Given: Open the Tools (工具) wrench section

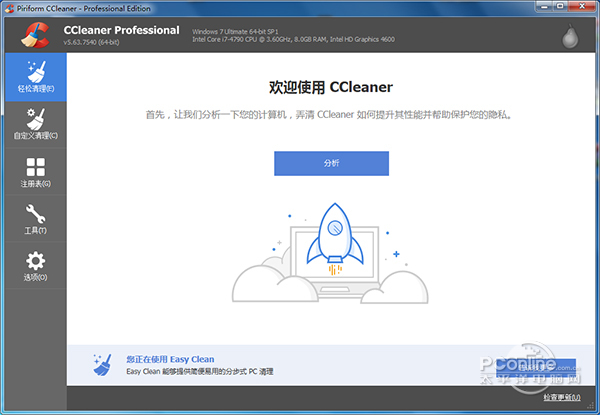Looking at the screenshot, I should click(36, 219).
